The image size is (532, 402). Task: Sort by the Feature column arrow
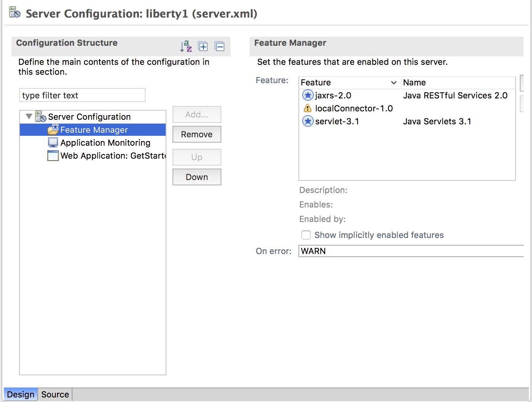(x=393, y=82)
